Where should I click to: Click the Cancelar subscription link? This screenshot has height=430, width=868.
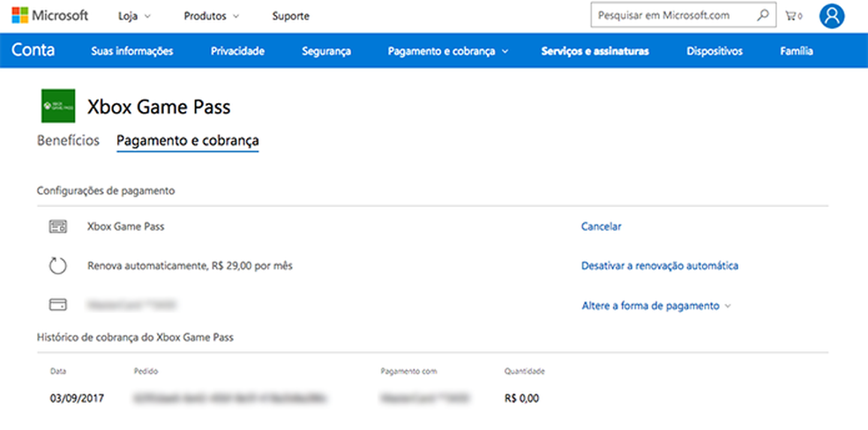point(602,226)
